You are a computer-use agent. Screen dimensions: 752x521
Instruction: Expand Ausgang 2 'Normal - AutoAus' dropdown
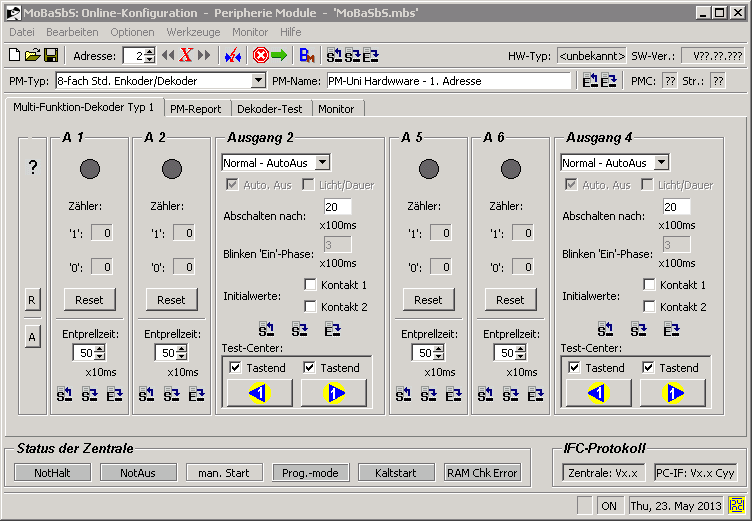(322, 162)
